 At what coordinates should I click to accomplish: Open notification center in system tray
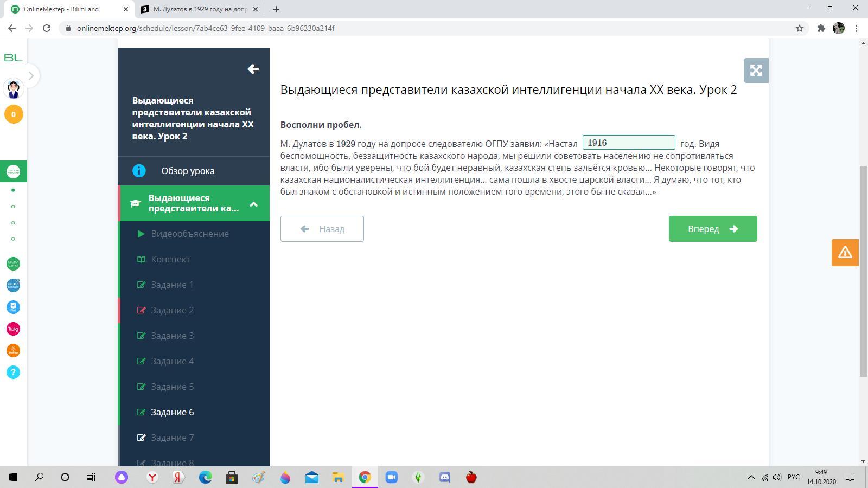point(851,477)
